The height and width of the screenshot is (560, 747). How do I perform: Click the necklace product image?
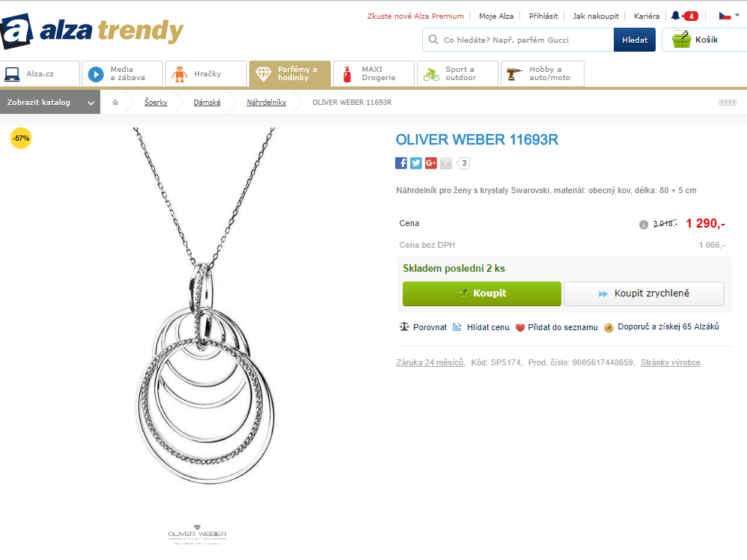coord(205,306)
